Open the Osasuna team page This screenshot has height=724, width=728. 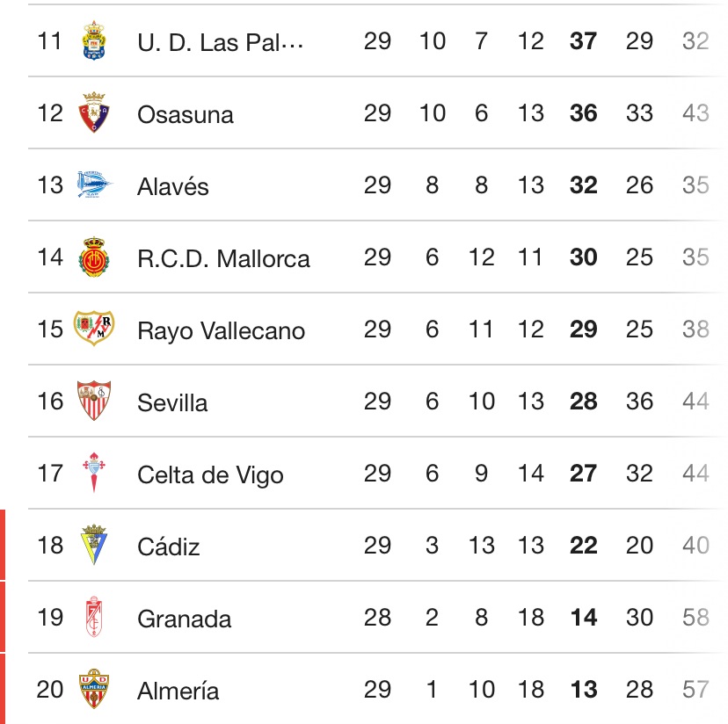[186, 114]
